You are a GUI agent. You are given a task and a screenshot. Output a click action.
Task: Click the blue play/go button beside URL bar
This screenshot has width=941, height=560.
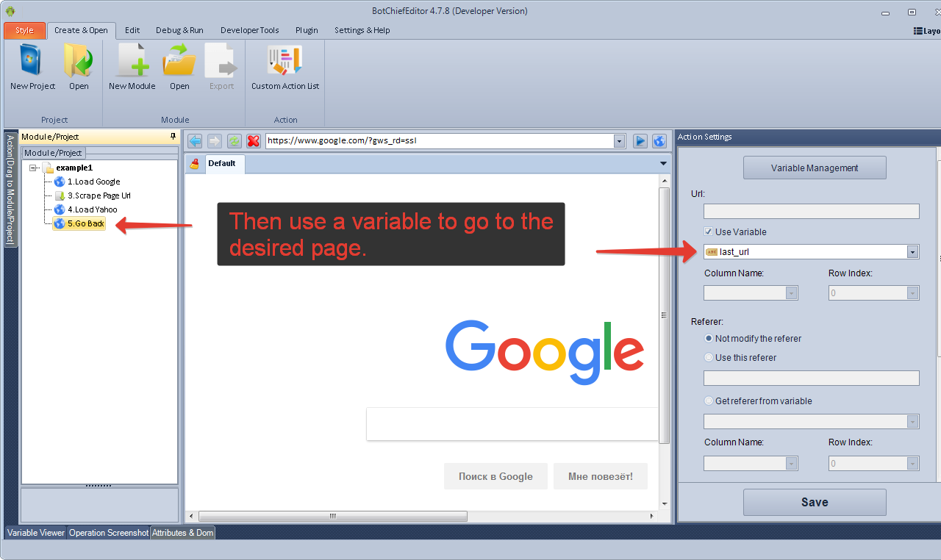tap(640, 141)
